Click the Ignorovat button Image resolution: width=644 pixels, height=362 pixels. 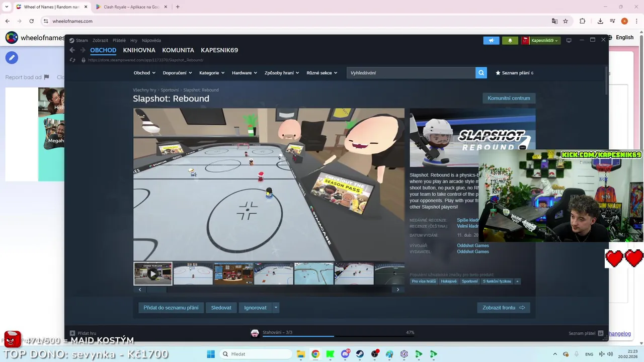click(x=256, y=308)
